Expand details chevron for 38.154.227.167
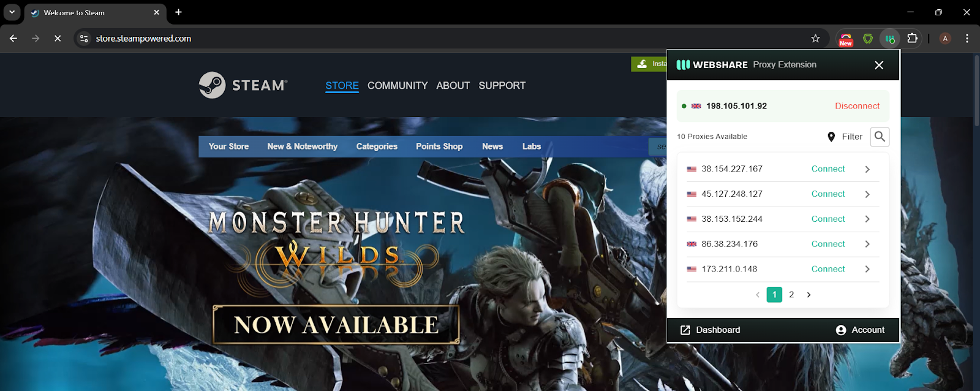 click(867, 169)
